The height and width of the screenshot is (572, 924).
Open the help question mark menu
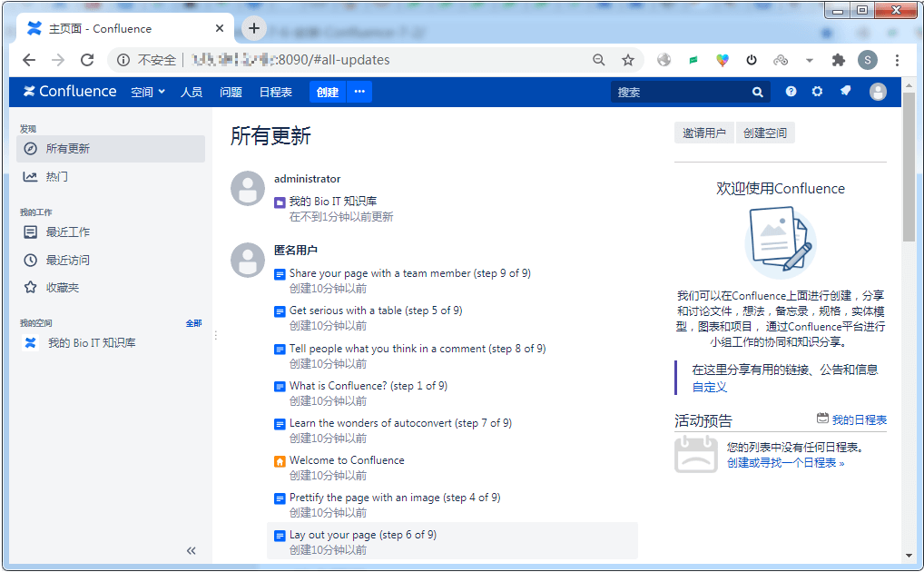click(791, 92)
